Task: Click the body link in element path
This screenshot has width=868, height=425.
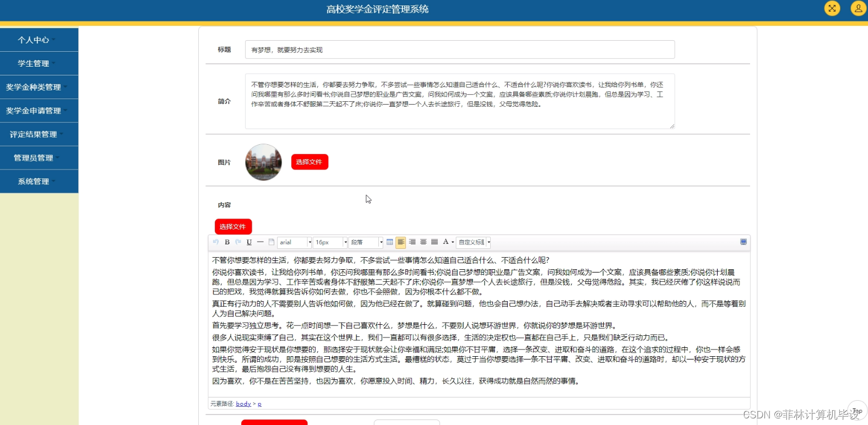Action: click(243, 404)
